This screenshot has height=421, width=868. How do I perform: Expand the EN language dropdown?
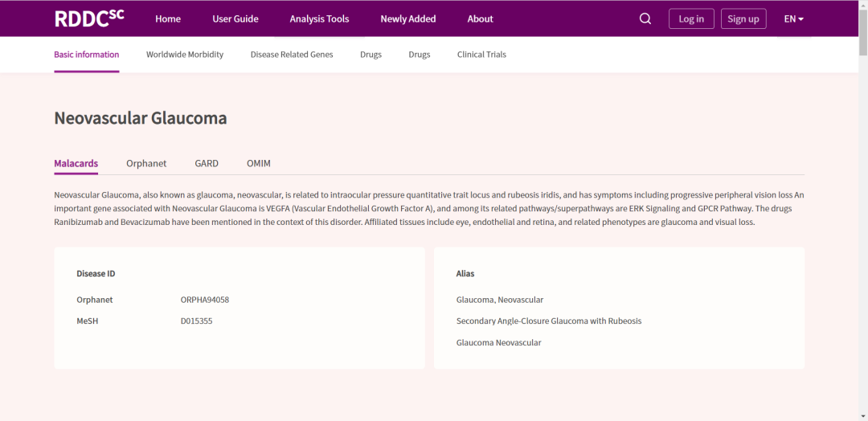[793, 18]
